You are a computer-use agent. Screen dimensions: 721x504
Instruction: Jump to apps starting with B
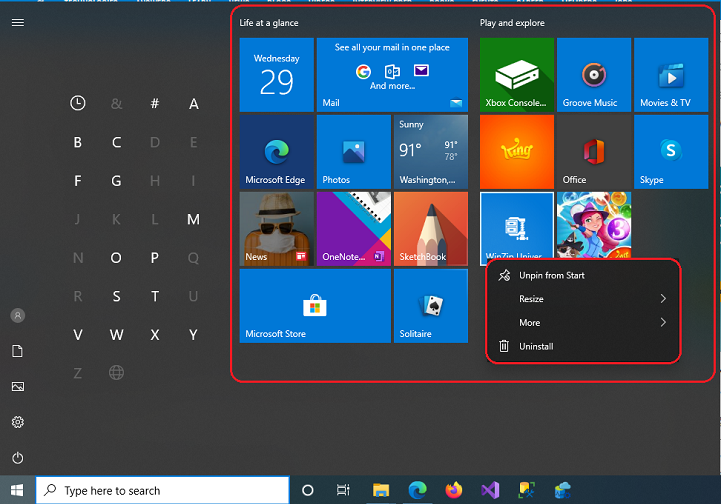[78, 142]
